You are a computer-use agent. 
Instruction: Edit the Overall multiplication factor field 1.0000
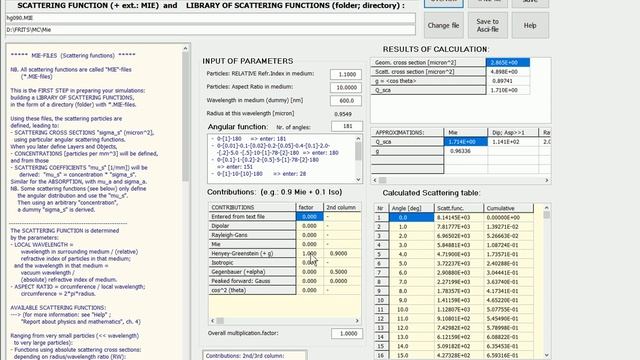(x=347, y=333)
